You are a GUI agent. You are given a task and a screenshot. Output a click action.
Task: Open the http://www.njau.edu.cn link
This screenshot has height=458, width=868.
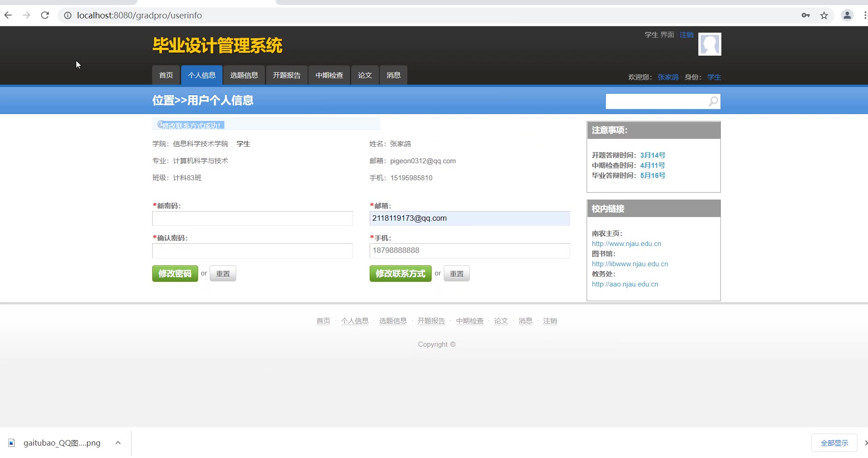(x=626, y=244)
